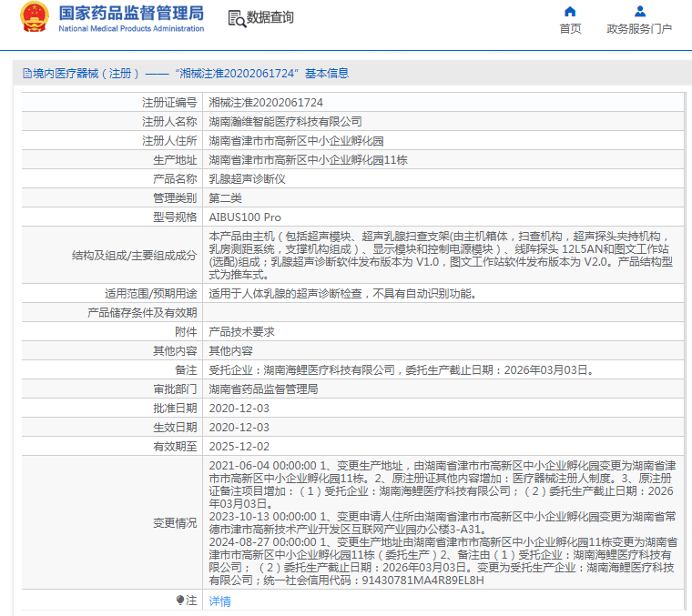
Task: Click 国家药品监督管理局 site title
Action: [x=131, y=14]
